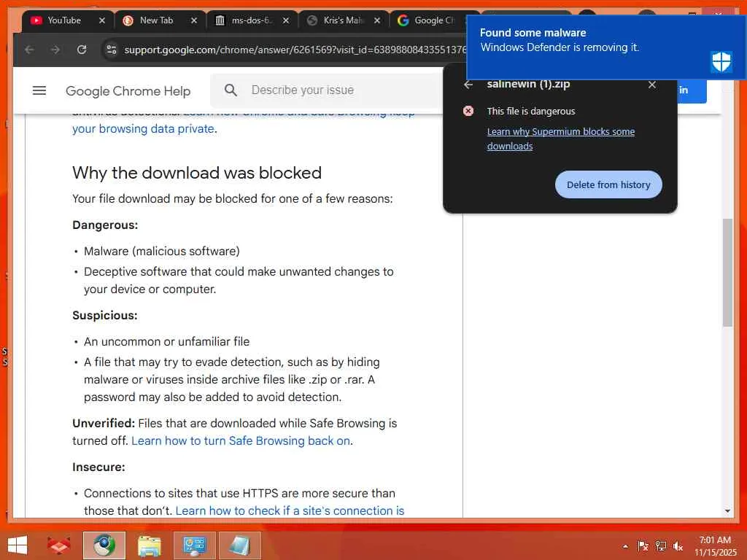The image size is (747, 560).
Task: Click 'An uncommon or unfamiliar file' bullet
Action: click(x=167, y=342)
